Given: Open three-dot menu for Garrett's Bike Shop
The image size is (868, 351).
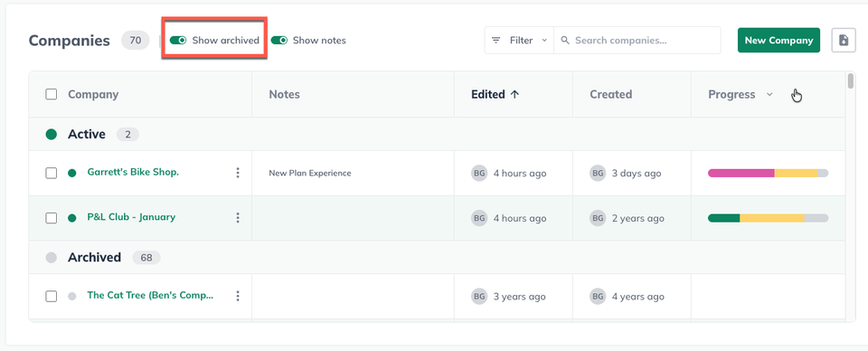Looking at the screenshot, I should (238, 173).
